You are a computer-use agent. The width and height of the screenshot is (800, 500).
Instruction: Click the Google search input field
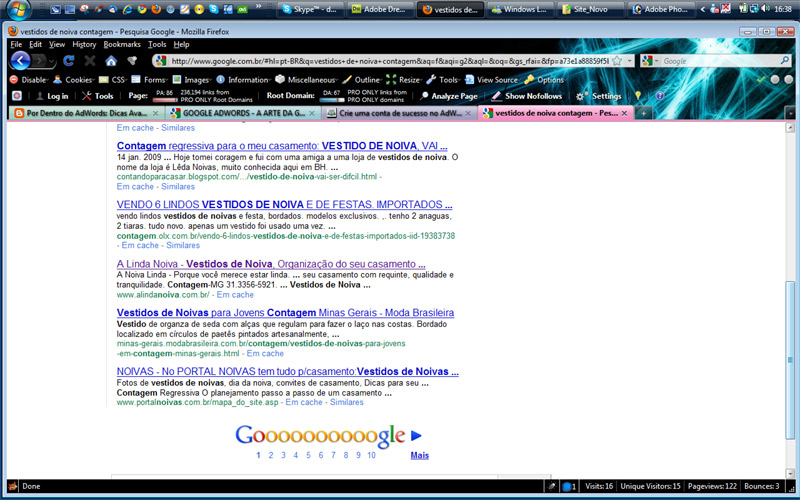[719, 61]
